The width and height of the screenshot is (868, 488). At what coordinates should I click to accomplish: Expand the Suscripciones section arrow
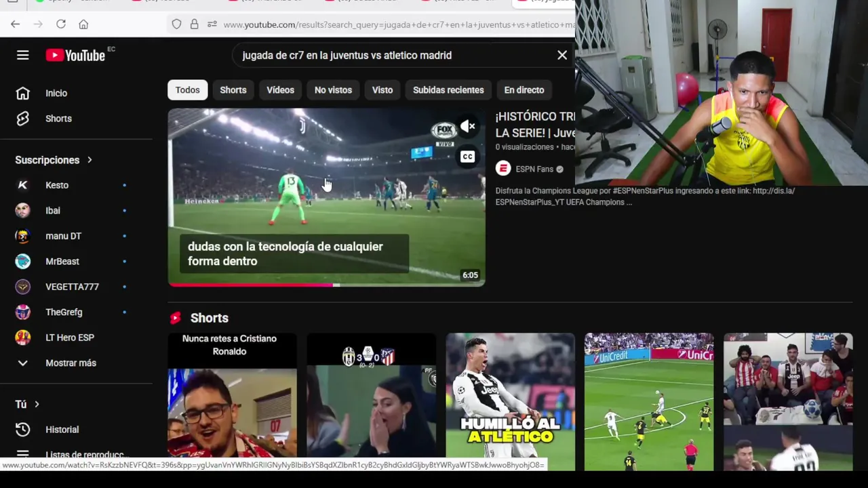coord(89,160)
